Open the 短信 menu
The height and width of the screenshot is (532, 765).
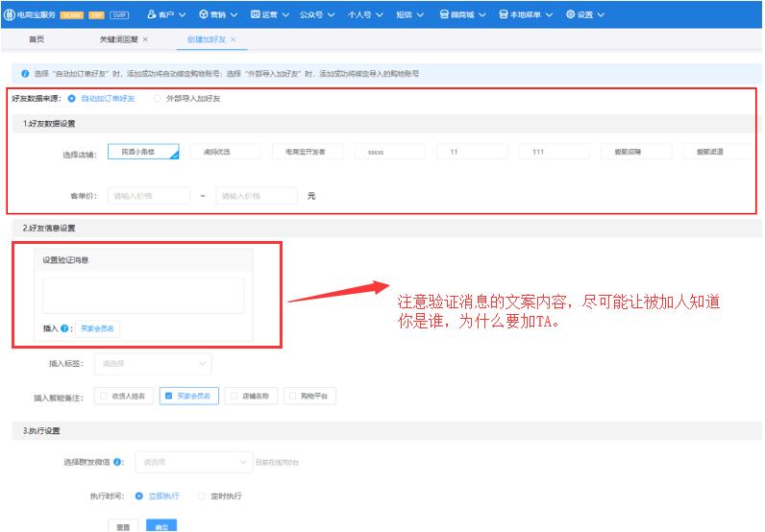409,14
